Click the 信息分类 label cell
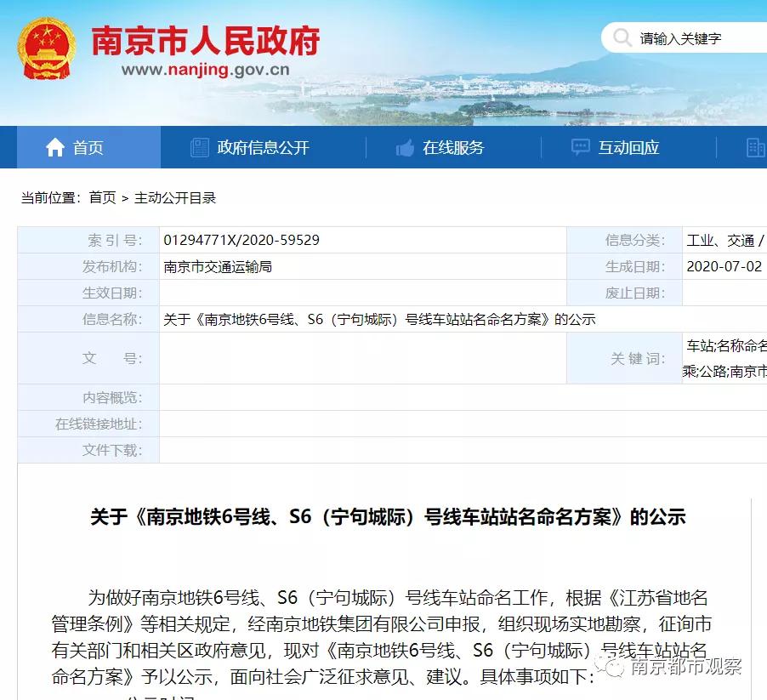Screen dimensions: 767x700 pos(625,240)
